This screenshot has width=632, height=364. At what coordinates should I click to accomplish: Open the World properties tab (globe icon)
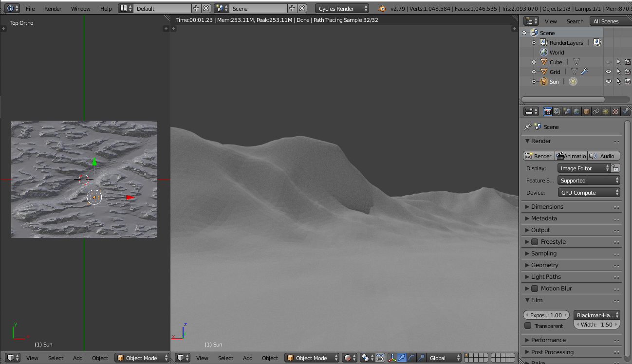click(576, 111)
